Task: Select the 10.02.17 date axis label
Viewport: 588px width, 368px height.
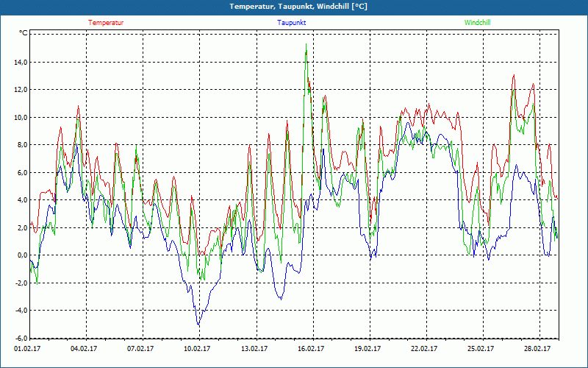Action: click(x=197, y=349)
